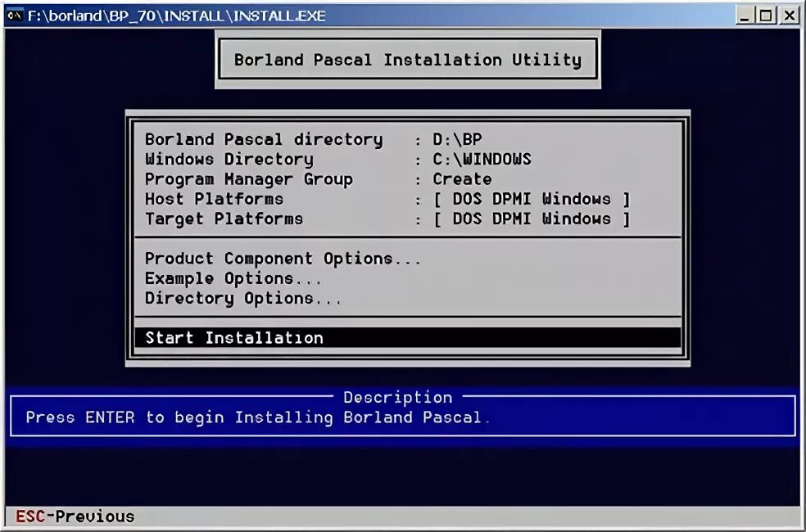Click the title bar path F:\borland\BP_70\INSTALL\INSTALL.EXE

176,16
